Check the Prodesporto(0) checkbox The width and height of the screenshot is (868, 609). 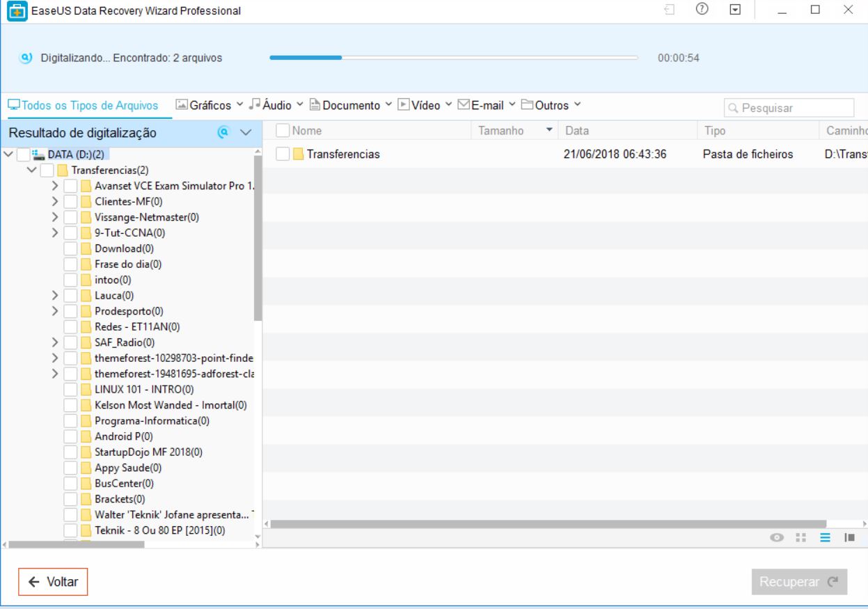click(70, 311)
